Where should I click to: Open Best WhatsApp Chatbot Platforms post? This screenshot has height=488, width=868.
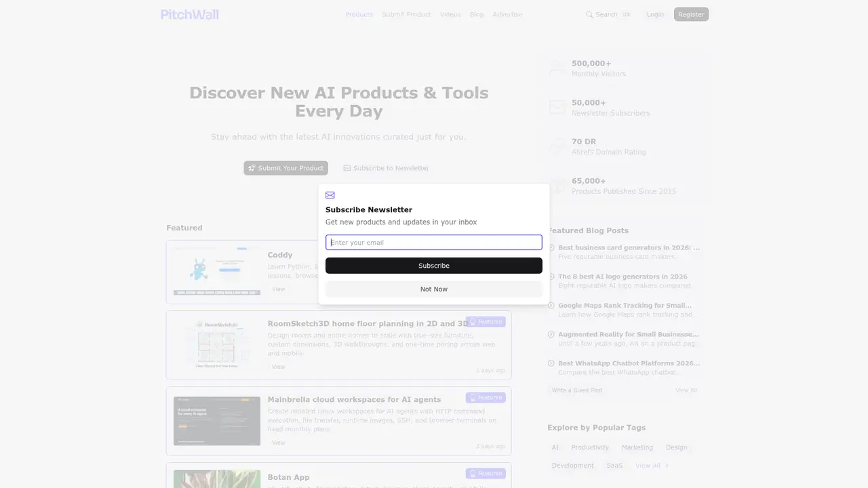click(629, 363)
